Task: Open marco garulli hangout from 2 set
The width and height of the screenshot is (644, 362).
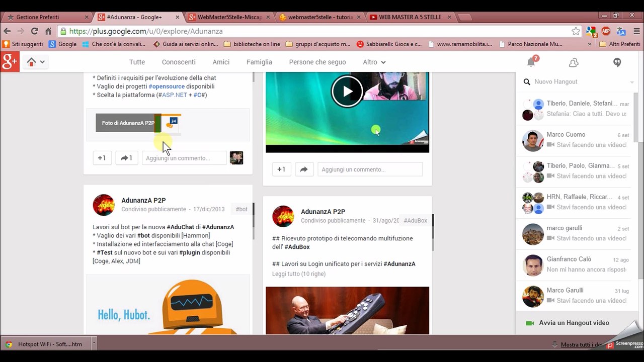Action: tap(575, 233)
